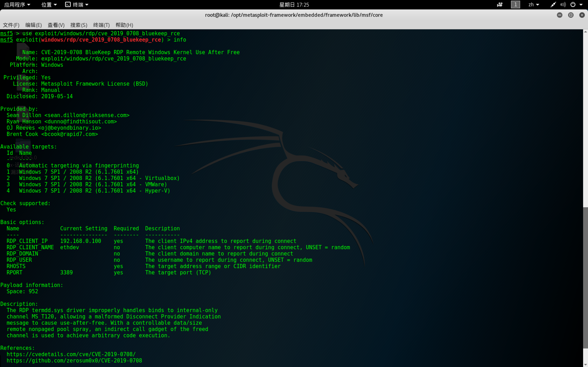Click the github.com zerosum0x0 reference link
The image size is (588, 367).
74,360
